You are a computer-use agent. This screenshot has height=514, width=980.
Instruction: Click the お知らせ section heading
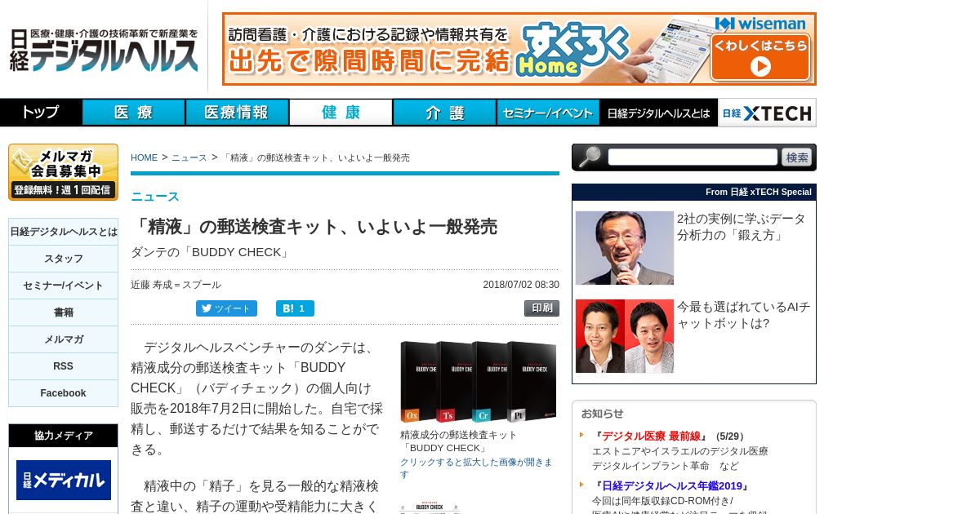click(x=602, y=413)
